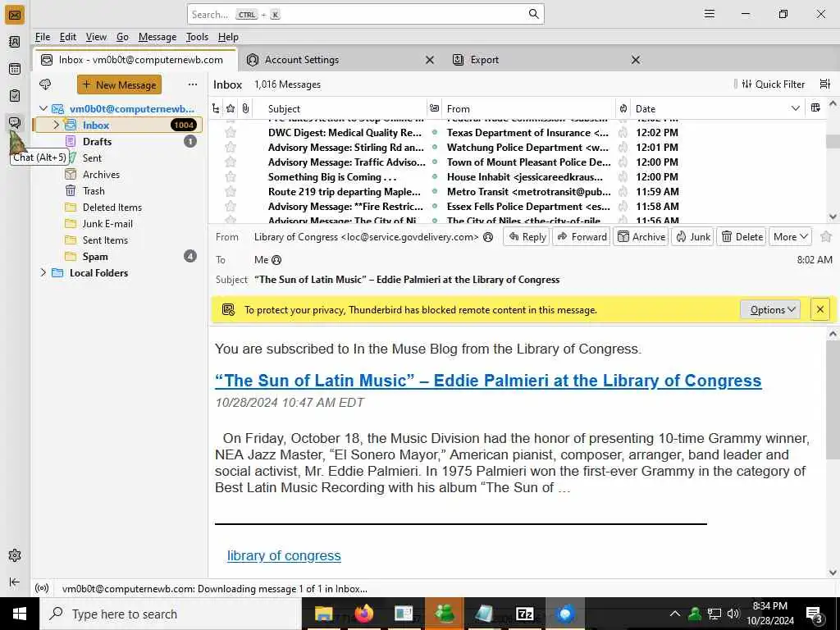840x630 pixels.
Task: Open the Eddie Palmieri article link
Action: click(488, 381)
